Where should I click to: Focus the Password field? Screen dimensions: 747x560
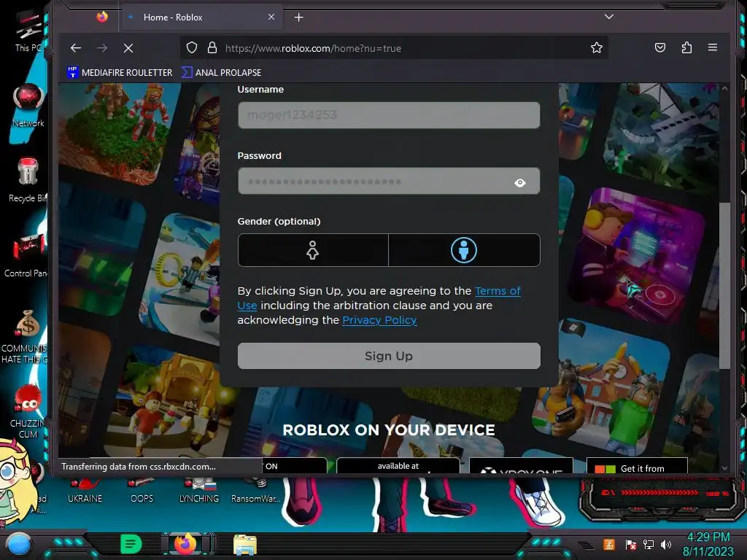[x=389, y=181]
